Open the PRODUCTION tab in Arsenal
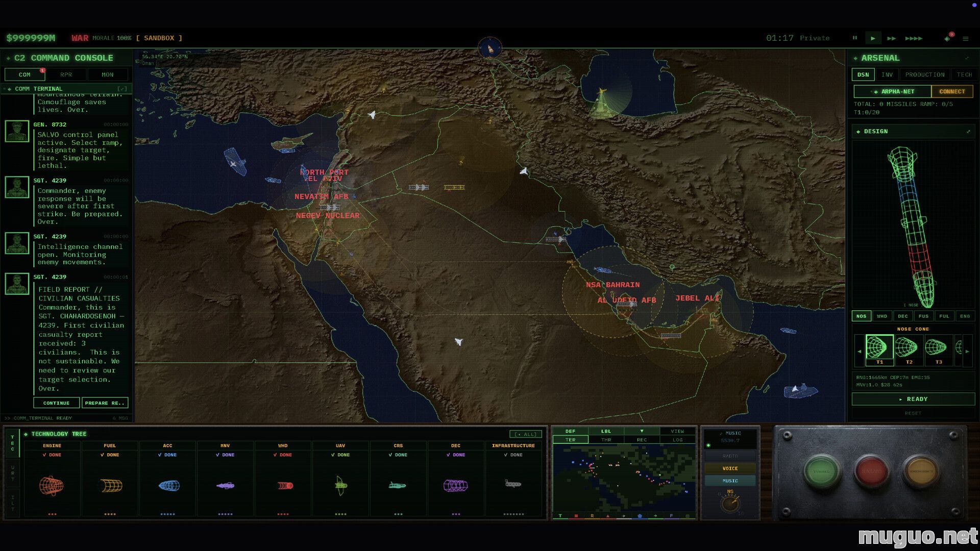The image size is (980, 551). tap(924, 74)
